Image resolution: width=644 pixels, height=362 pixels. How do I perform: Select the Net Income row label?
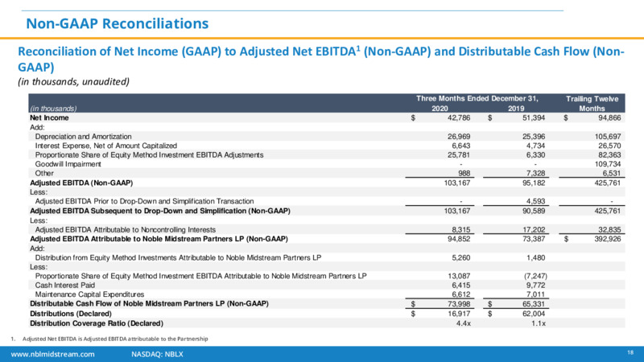pyautogui.click(x=49, y=117)
